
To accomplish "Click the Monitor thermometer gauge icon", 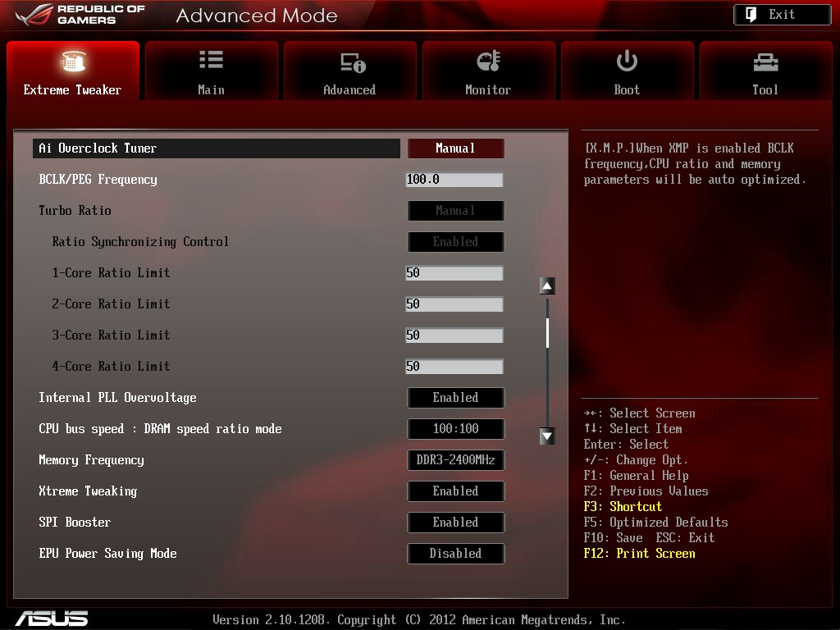I will point(488,62).
